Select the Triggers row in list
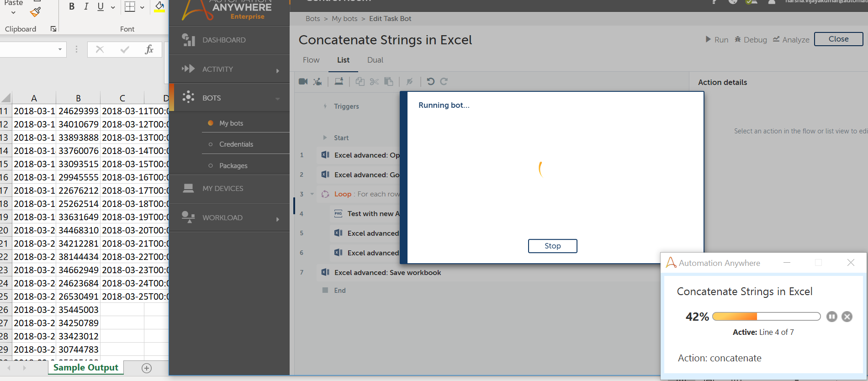The height and width of the screenshot is (381, 868). [x=346, y=106]
